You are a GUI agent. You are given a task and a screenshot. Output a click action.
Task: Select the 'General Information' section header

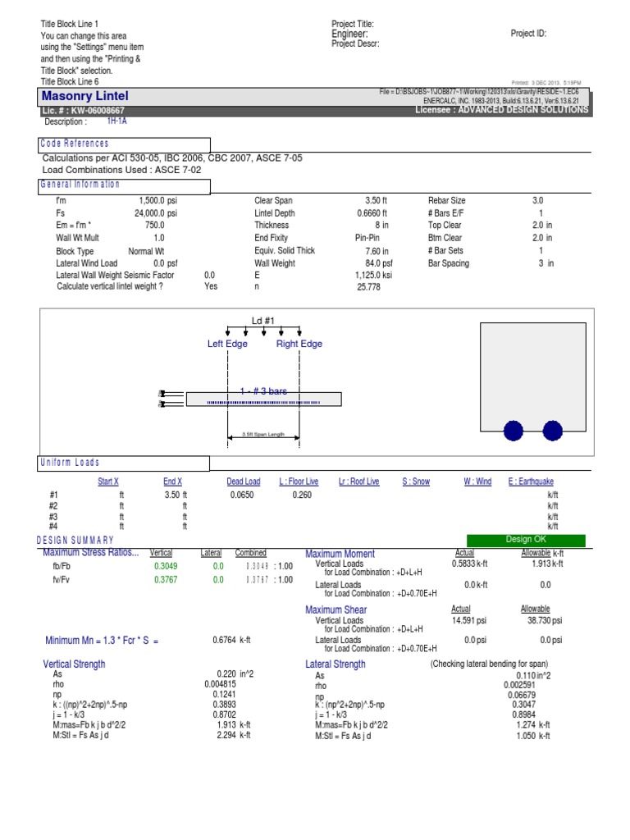pos(124,185)
